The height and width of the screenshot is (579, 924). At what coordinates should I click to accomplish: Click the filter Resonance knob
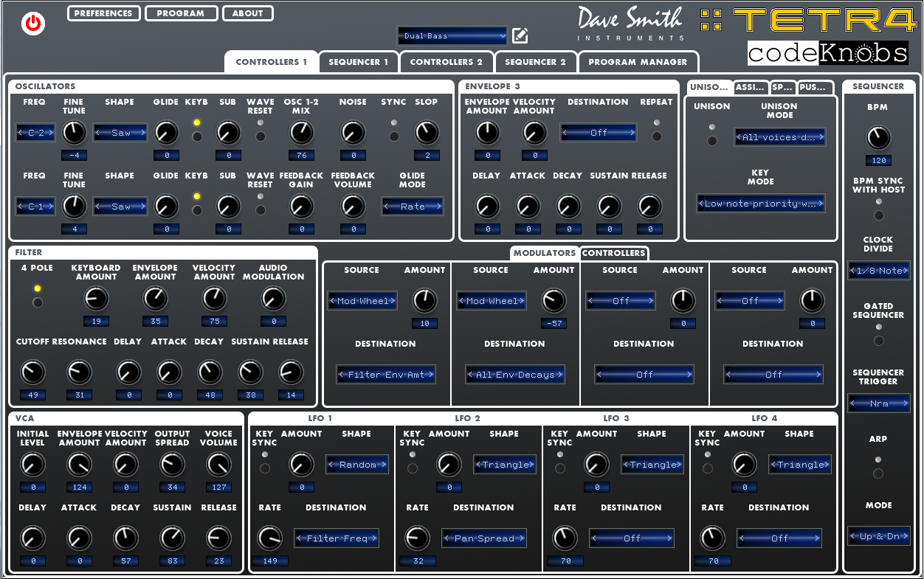79,372
